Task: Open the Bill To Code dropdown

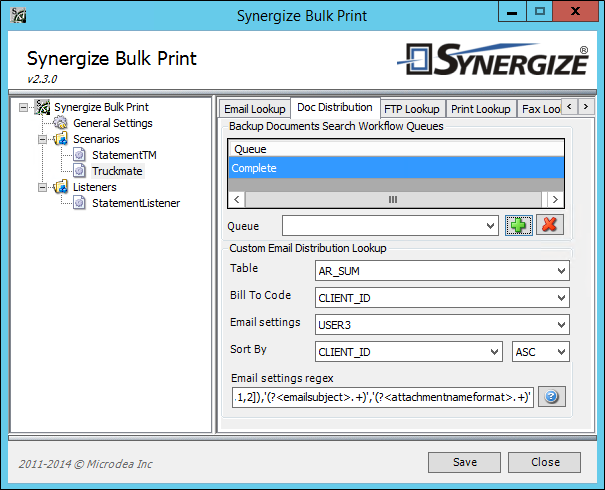Action: [x=561, y=298]
